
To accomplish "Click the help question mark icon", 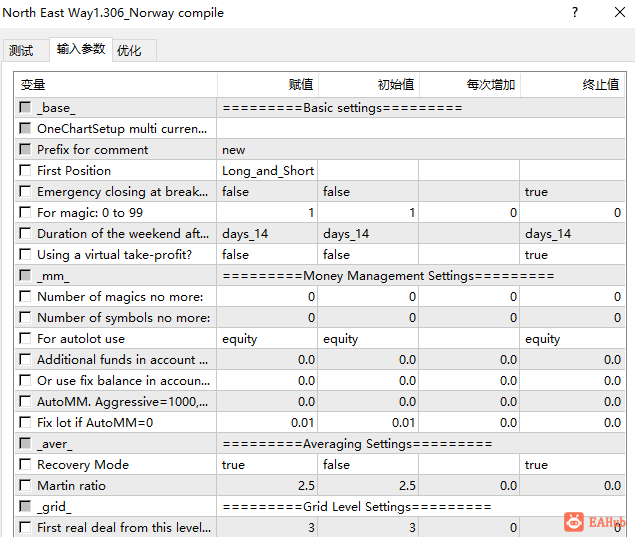I will tap(575, 13).
